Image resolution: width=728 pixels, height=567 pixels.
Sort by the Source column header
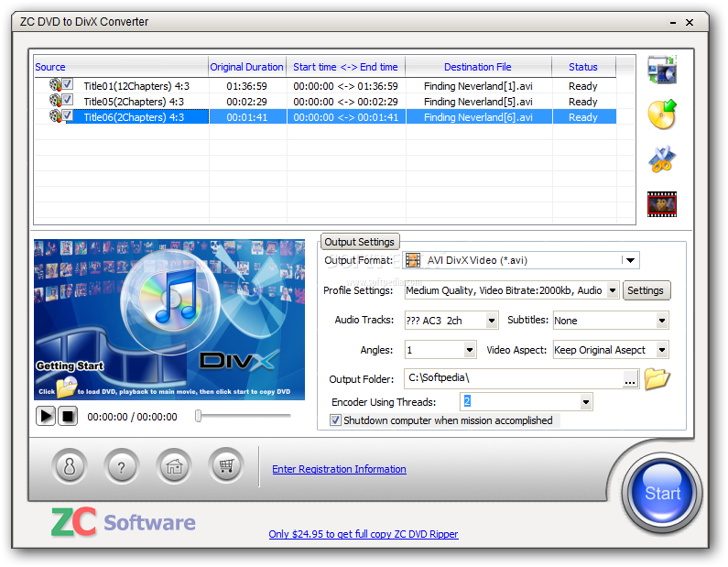click(x=121, y=67)
